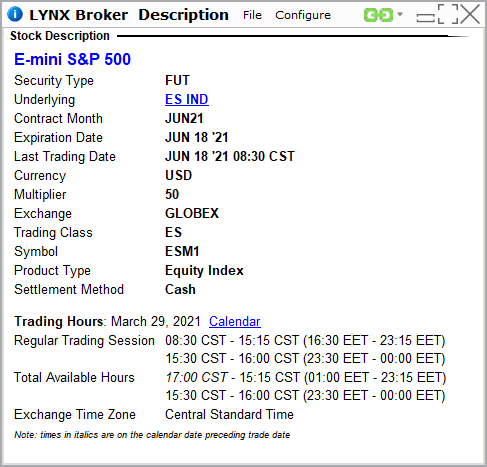
Task: Select the ESM1 symbol value
Action: tap(182, 251)
